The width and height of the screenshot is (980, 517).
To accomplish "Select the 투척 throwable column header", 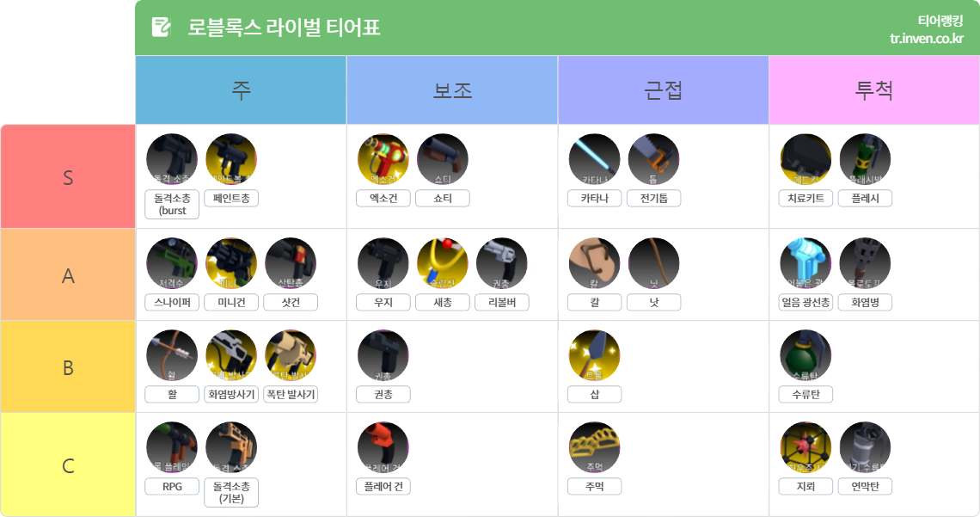I will [873, 90].
